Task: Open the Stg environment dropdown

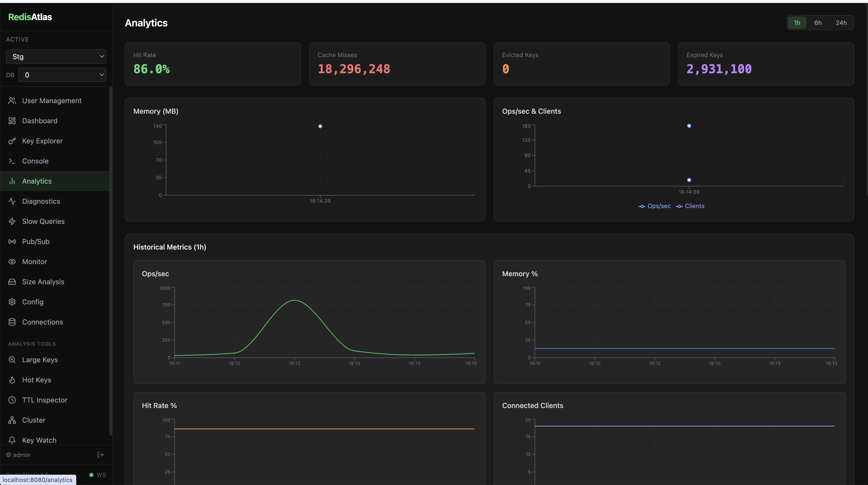Action: point(56,56)
